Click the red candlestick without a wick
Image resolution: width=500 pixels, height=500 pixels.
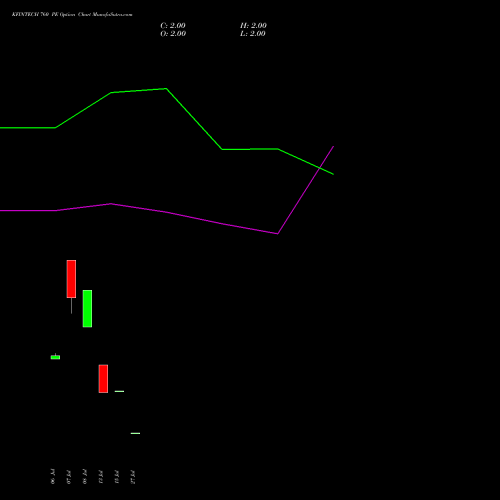[x=103, y=379]
